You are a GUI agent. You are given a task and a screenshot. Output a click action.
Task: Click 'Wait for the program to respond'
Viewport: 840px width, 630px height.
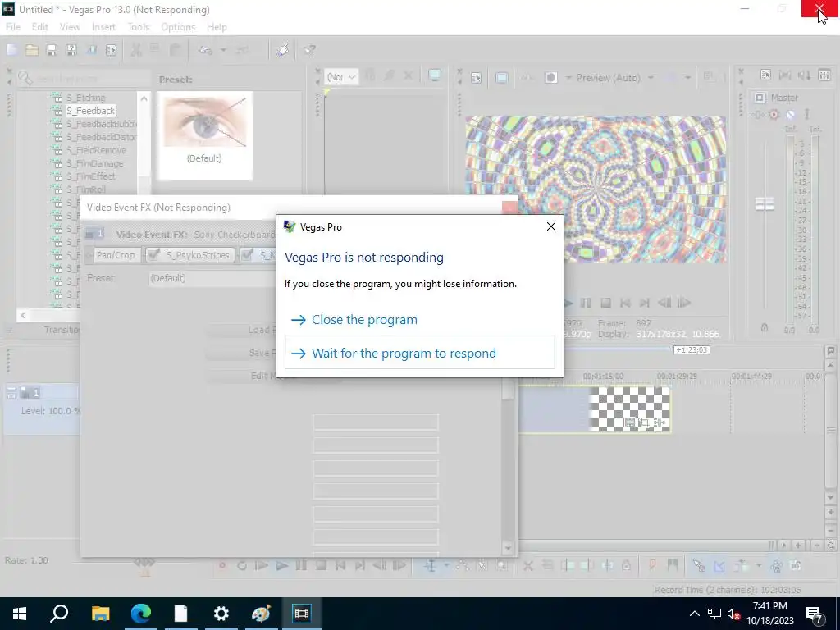(x=419, y=353)
